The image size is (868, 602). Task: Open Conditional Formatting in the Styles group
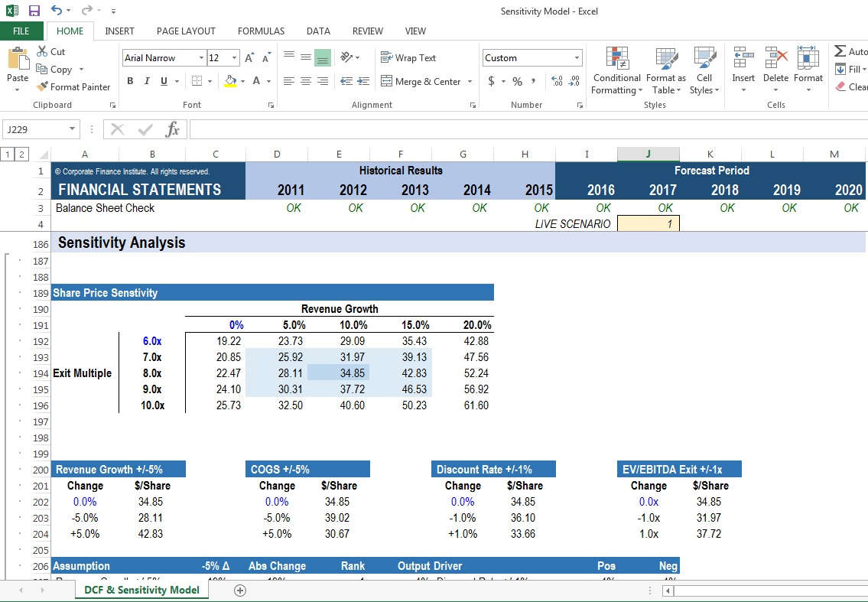pyautogui.click(x=616, y=71)
